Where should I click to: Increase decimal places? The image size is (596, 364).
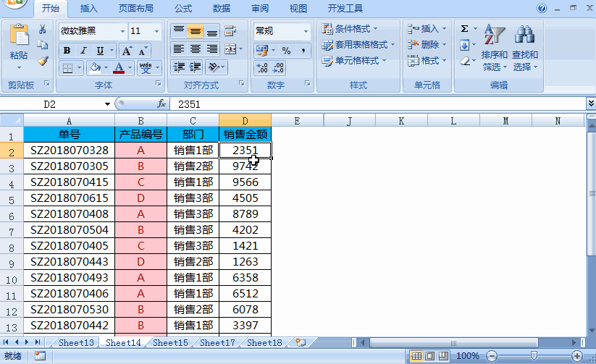click(262, 68)
